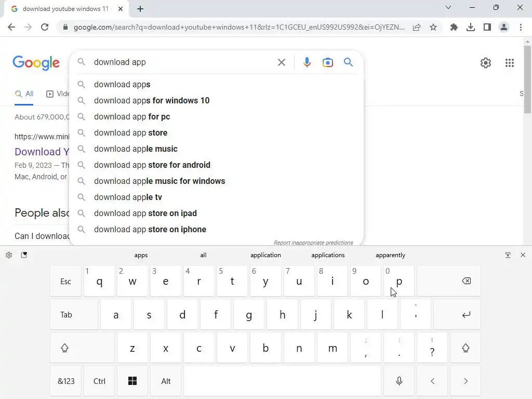The height and width of the screenshot is (399, 532).
Task: Select 'download apple tv' suggestion
Action: tap(216, 197)
